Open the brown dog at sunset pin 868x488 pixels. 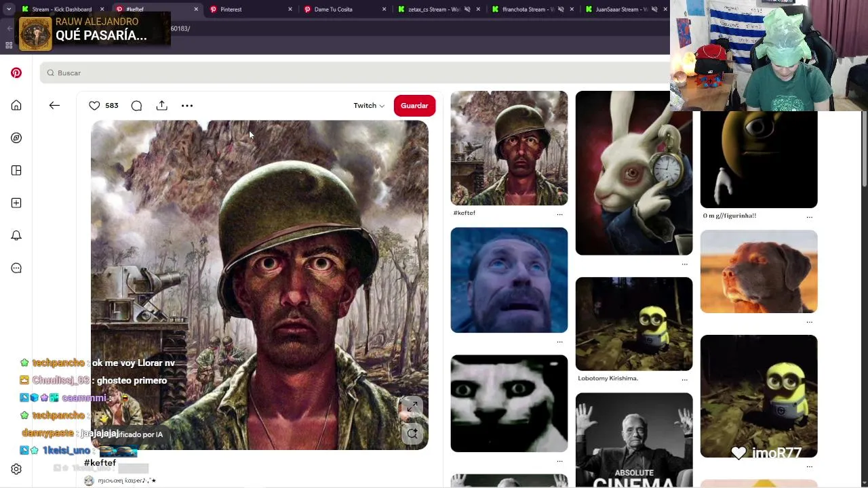click(759, 271)
